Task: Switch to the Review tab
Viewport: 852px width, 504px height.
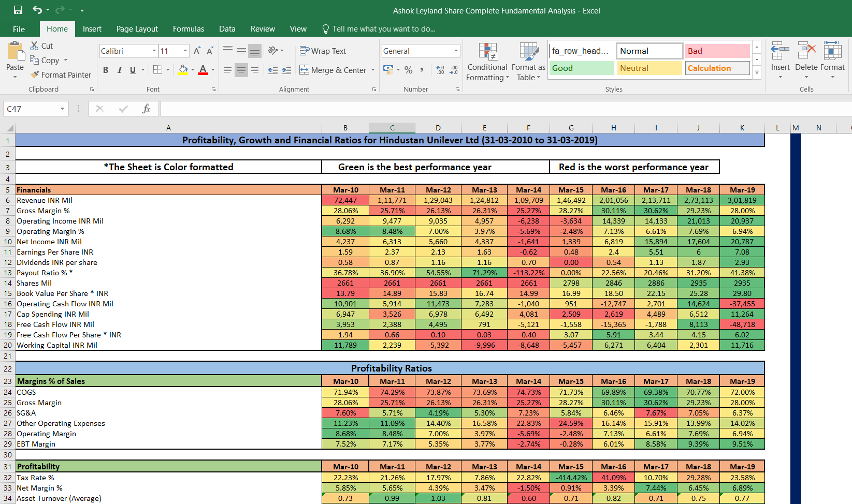Action: 263,29
